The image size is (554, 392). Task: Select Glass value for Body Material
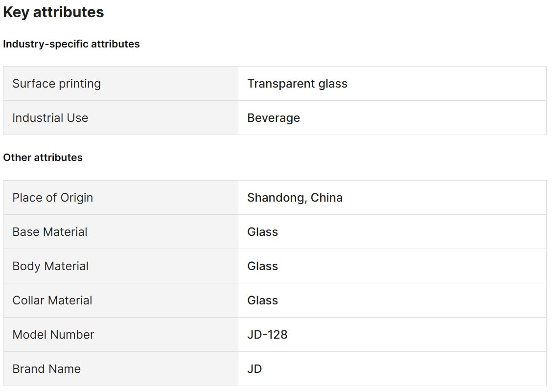coord(262,266)
